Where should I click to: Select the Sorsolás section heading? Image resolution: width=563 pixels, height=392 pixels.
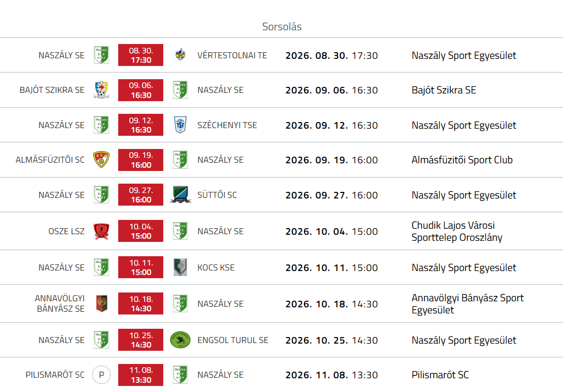[282, 26]
